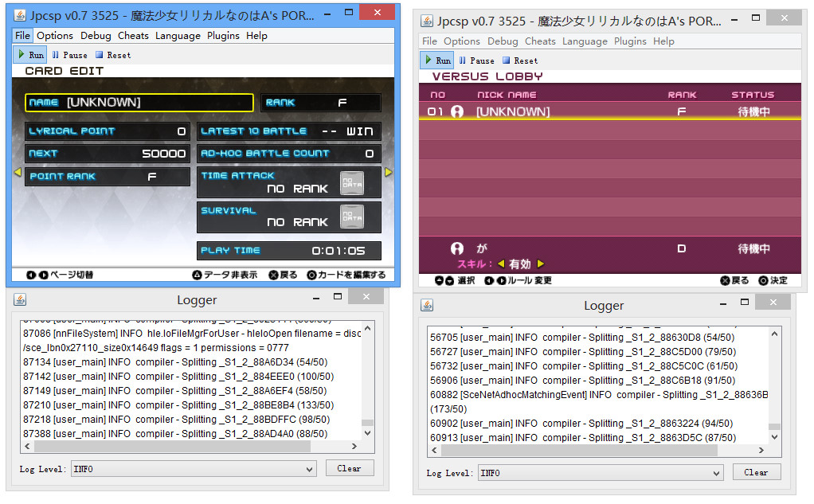Reset emulation in right Jpcsp window

pos(520,61)
